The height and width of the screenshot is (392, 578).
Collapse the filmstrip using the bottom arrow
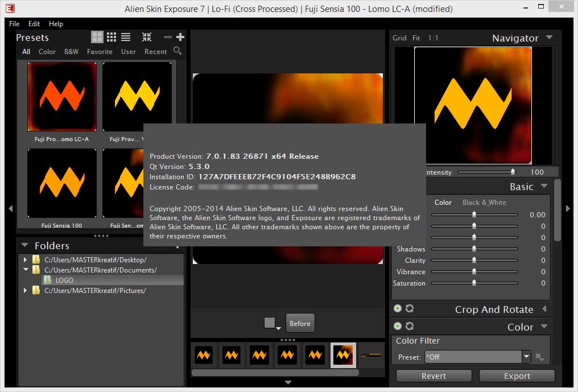(x=288, y=382)
